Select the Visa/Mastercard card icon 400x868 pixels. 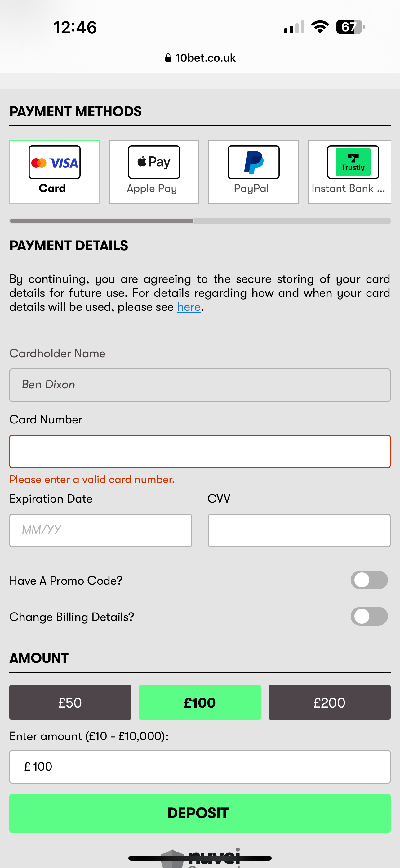tap(55, 162)
